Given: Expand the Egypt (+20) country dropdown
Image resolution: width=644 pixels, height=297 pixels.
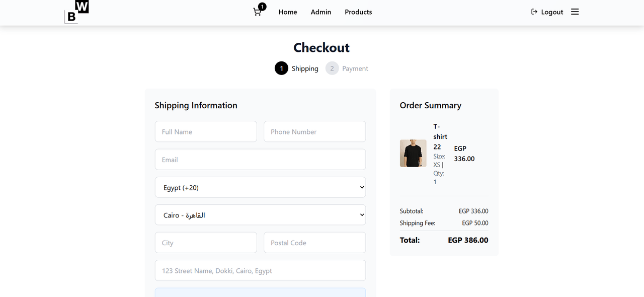Looking at the screenshot, I should coord(260,187).
